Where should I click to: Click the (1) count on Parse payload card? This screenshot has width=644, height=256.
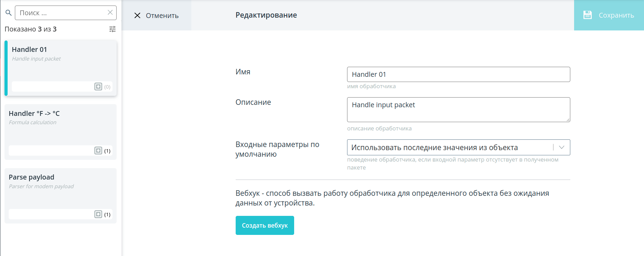(107, 214)
